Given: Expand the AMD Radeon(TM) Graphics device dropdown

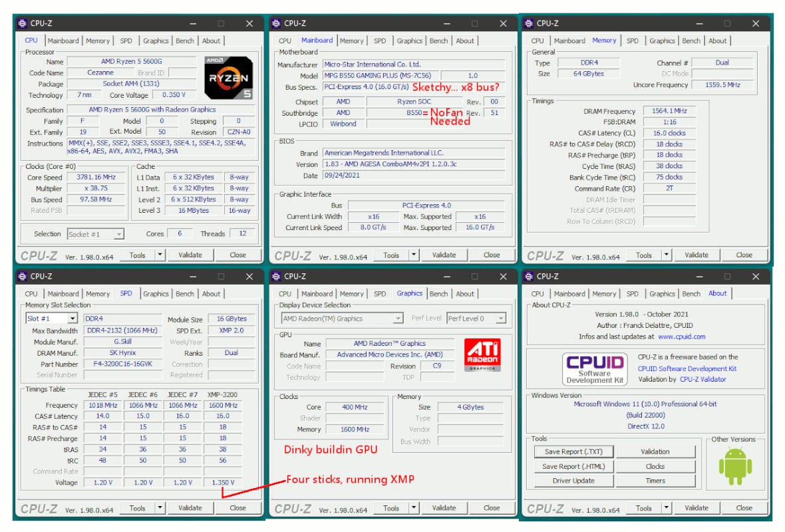Looking at the screenshot, I should (398, 319).
